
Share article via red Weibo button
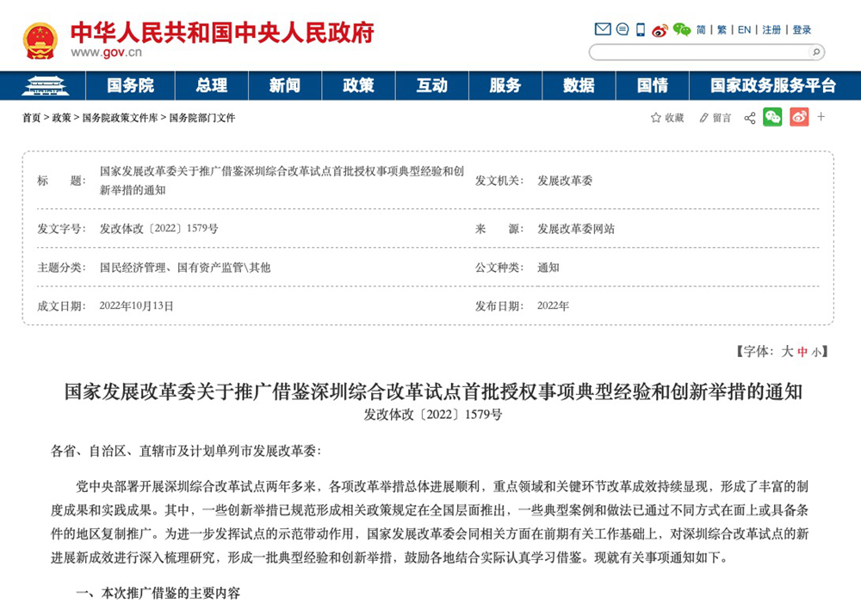[799, 117]
